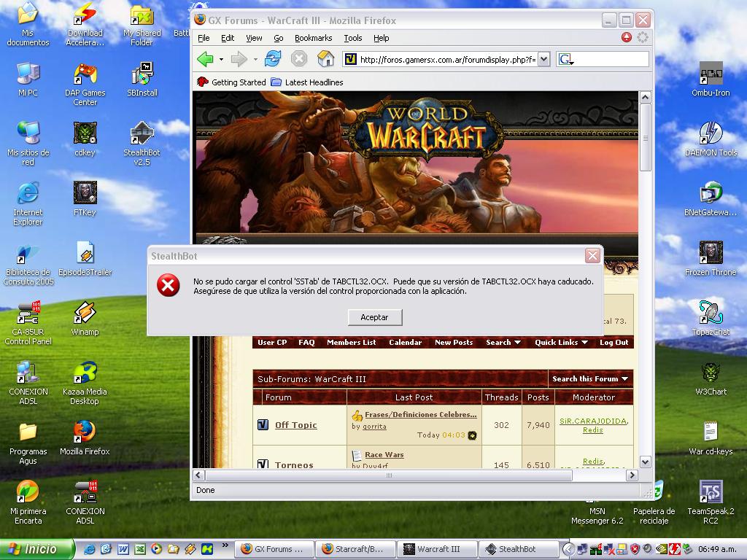Click the New Posts link

[454, 343]
